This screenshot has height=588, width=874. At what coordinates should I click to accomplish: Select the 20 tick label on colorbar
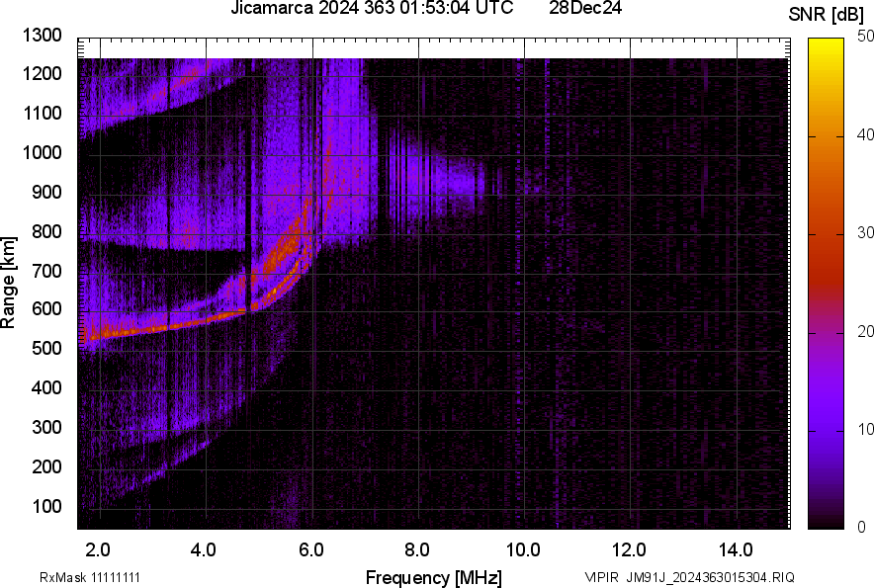[865, 331]
